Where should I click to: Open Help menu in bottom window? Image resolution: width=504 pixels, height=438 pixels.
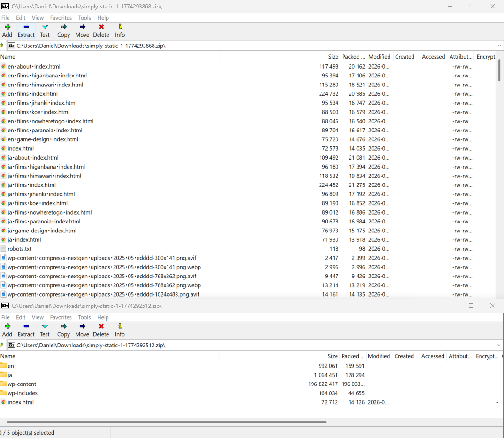(103, 317)
